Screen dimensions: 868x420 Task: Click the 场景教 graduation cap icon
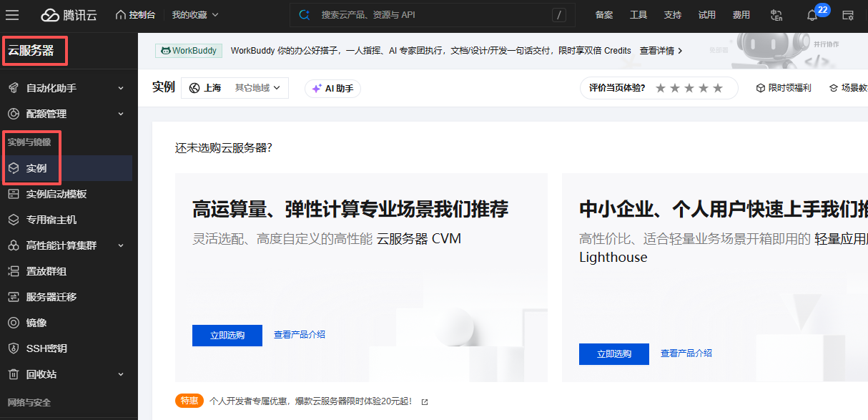coord(833,88)
